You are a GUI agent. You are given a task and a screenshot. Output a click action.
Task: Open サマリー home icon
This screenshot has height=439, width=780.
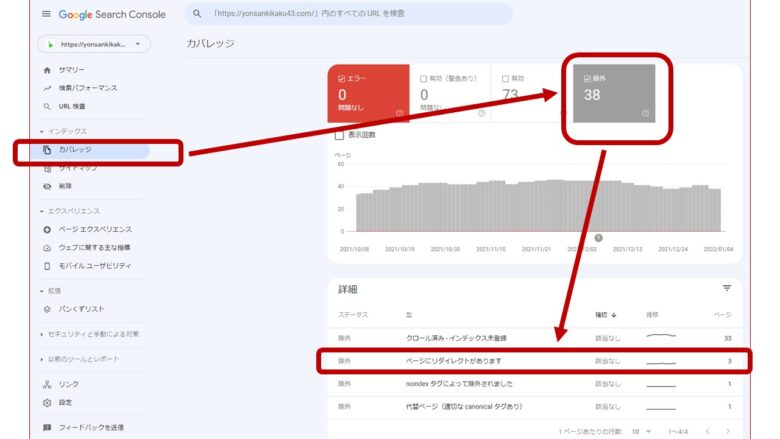47,70
